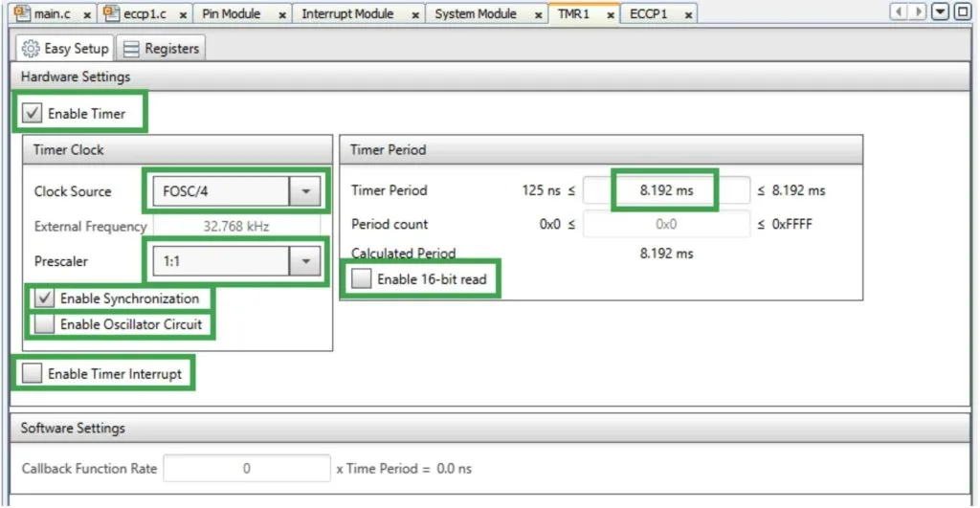Close the System Module tab

538,14
